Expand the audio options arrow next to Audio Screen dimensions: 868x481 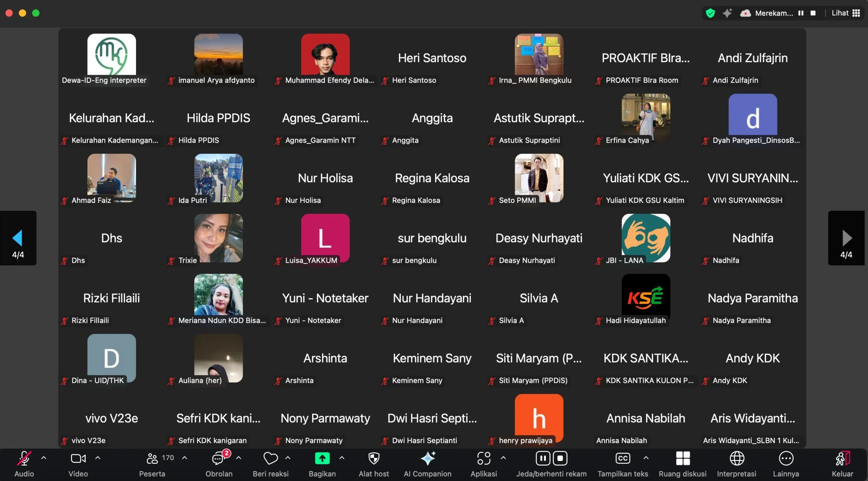[44, 458]
